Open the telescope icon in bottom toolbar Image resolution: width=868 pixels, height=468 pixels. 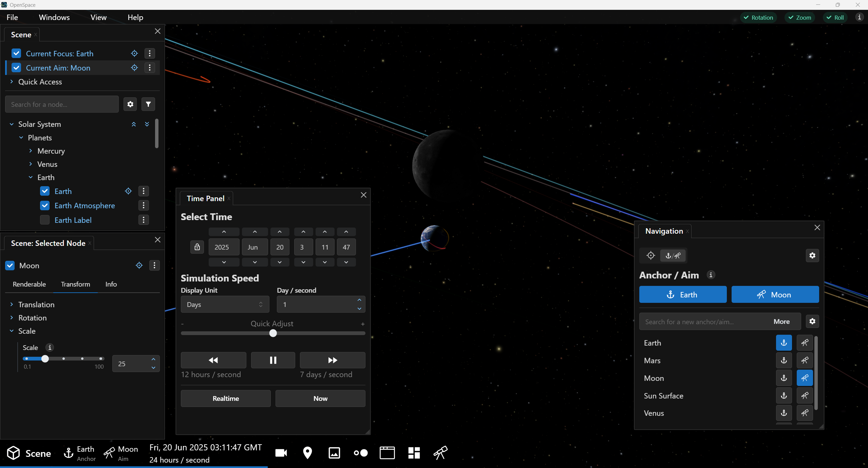(440, 453)
